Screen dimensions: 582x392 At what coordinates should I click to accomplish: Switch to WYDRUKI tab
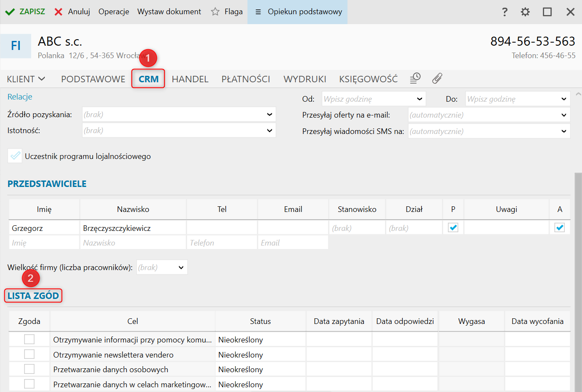point(305,79)
